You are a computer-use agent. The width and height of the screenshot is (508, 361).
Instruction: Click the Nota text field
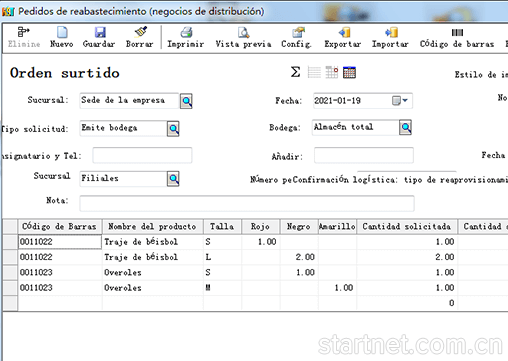[247, 203]
